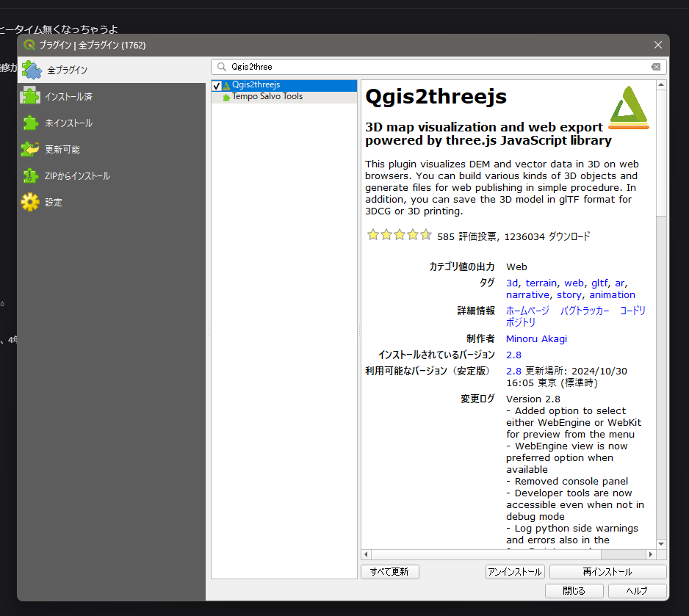Click the ar tag link

(619, 283)
